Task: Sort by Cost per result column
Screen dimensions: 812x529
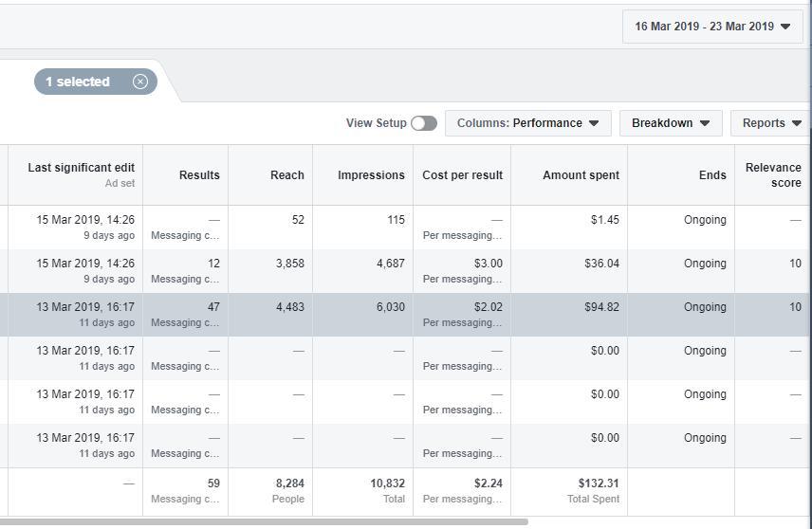Action: pyautogui.click(x=462, y=175)
